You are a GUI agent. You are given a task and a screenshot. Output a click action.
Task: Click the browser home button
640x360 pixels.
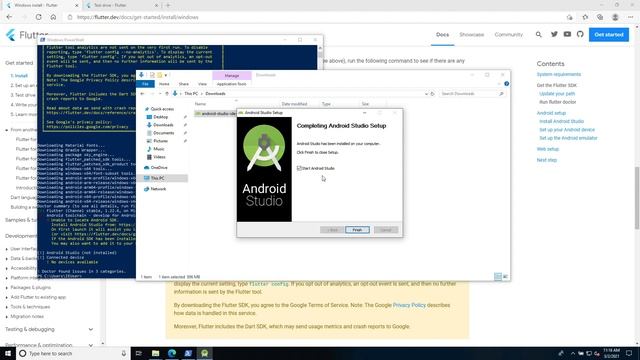tap(53, 17)
